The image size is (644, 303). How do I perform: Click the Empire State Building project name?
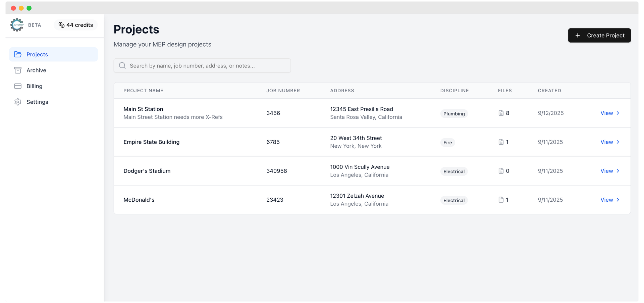(x=151, y=142)
